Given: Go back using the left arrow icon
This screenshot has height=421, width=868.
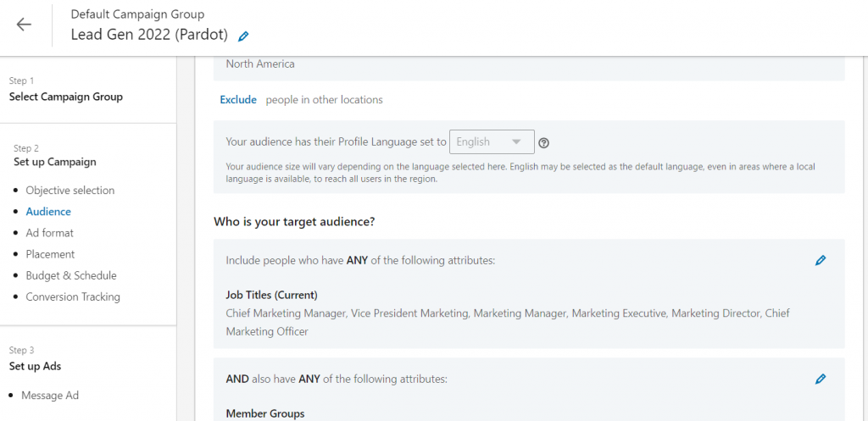Looking at the screenshot, I should point(24,25).
